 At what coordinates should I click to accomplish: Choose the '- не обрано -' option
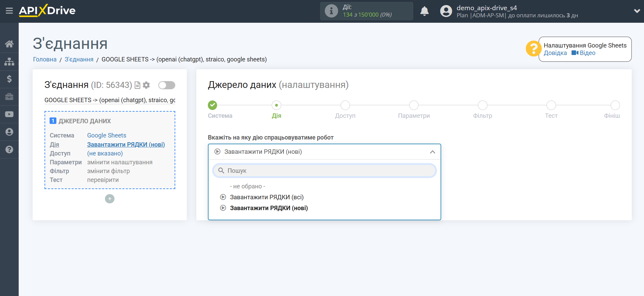click(247, 186)
